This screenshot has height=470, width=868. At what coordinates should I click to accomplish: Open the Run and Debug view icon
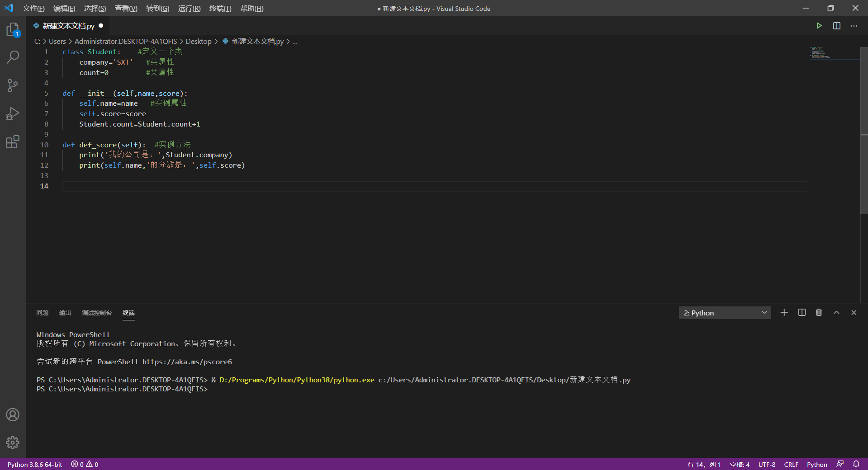pos(13,113)
